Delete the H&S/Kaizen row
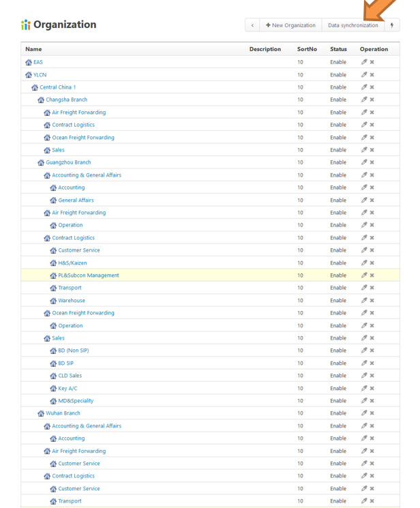420x508 pixels. (372, 263)
